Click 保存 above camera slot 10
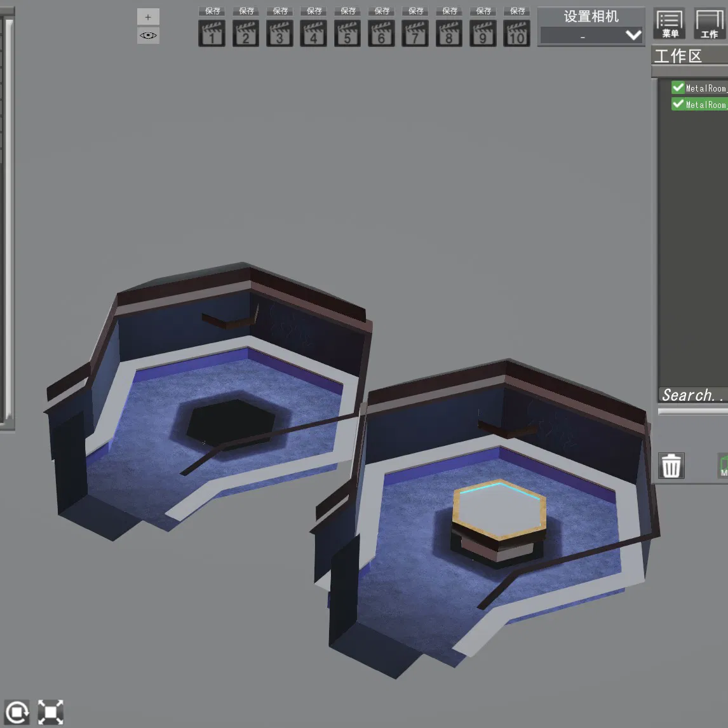728x728 pixels. click(516, 11)
